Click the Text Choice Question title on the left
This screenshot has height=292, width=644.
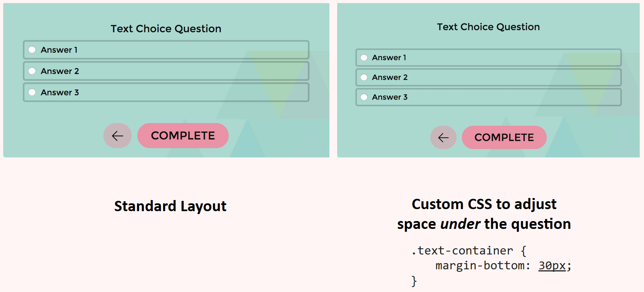[x=166, y=28]
